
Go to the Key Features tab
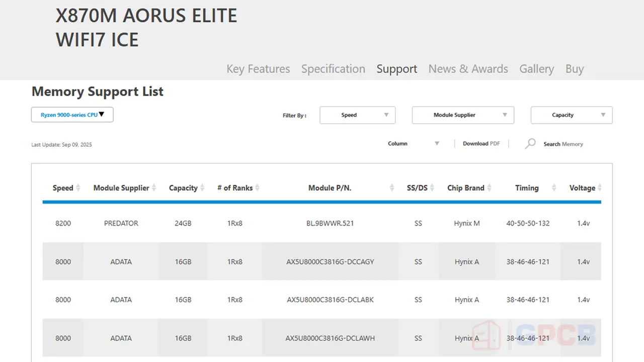pos(258,69)
